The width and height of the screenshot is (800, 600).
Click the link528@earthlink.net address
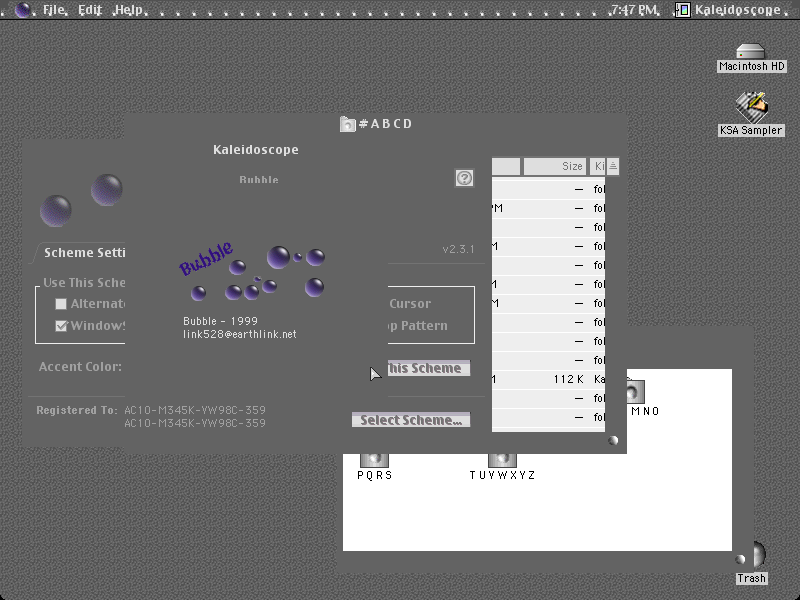click(240, 334)
